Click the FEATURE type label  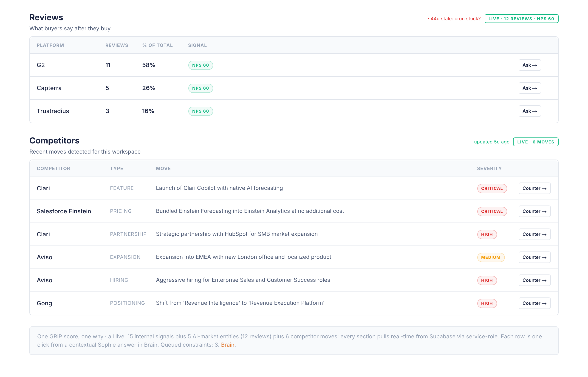point(122,188)
